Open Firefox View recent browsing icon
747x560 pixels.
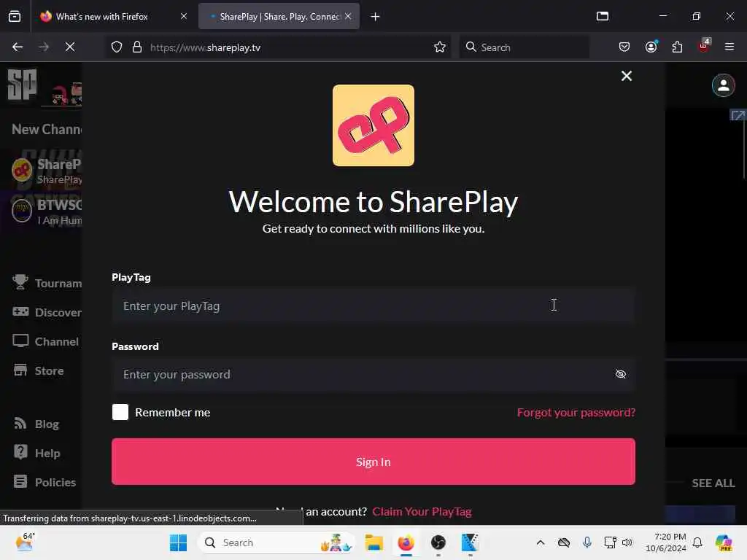15,17
